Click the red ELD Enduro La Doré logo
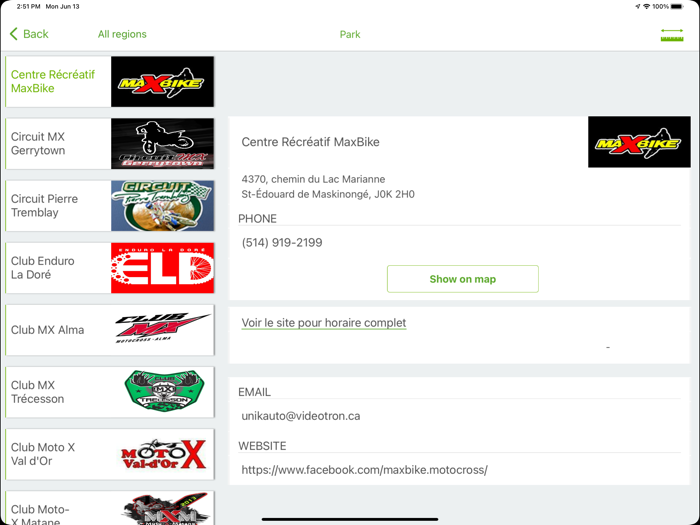Screen dimensions: 700x525 162,268
